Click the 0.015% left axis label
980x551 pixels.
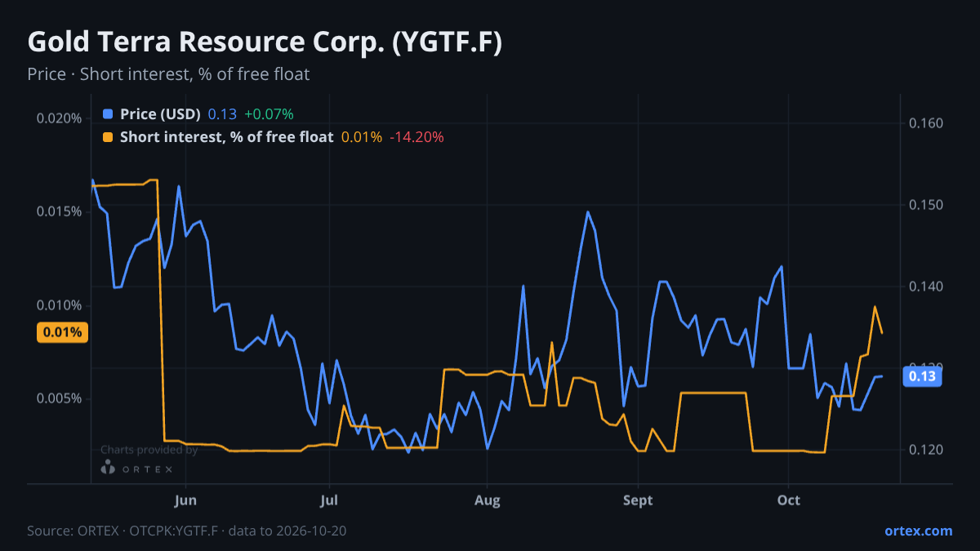(59, 211)
